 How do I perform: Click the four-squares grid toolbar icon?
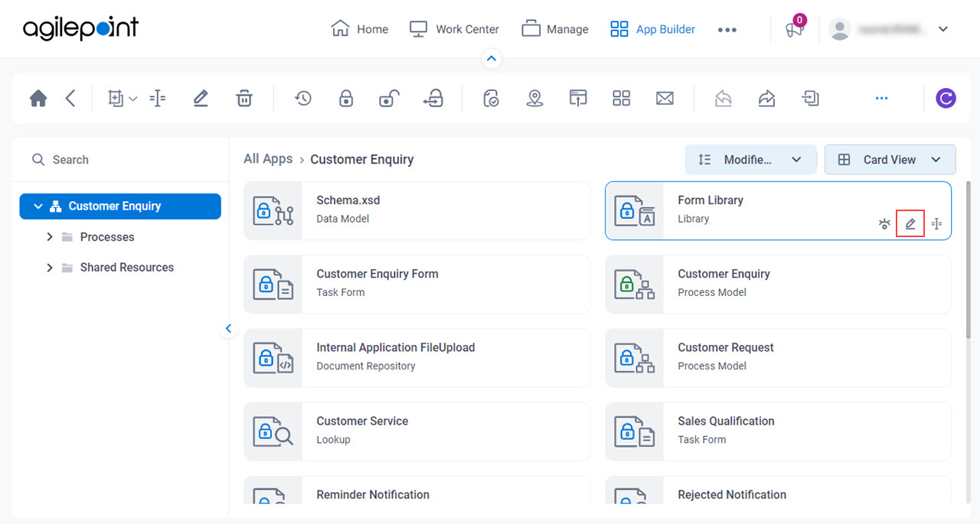click(x=621, y=98)
